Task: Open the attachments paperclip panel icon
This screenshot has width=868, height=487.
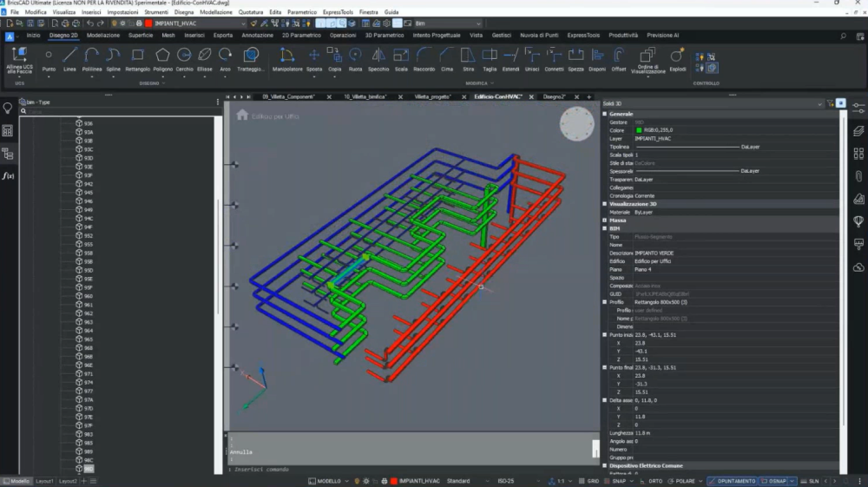Action: click(x=858, y=176)
